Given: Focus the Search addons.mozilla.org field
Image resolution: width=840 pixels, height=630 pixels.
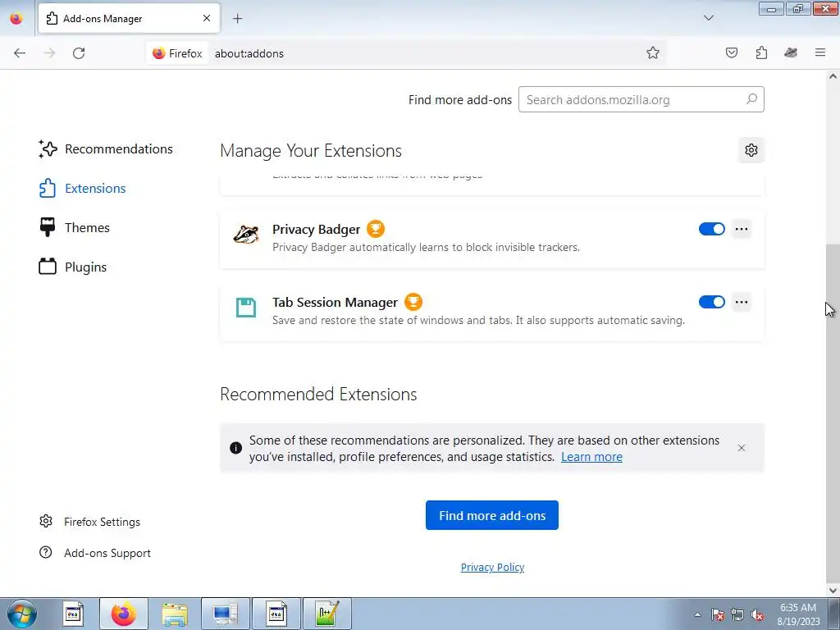Looking at the screenshot, I should point(641,99).
